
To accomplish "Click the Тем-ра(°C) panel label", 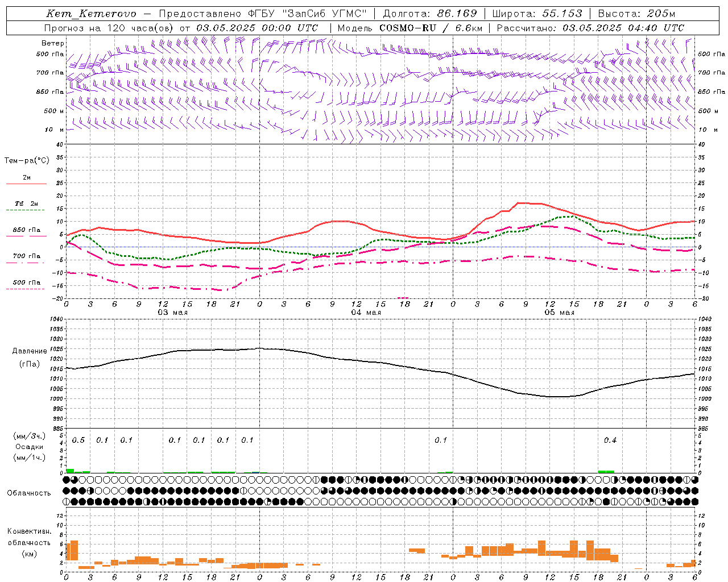I will point(27,161).
